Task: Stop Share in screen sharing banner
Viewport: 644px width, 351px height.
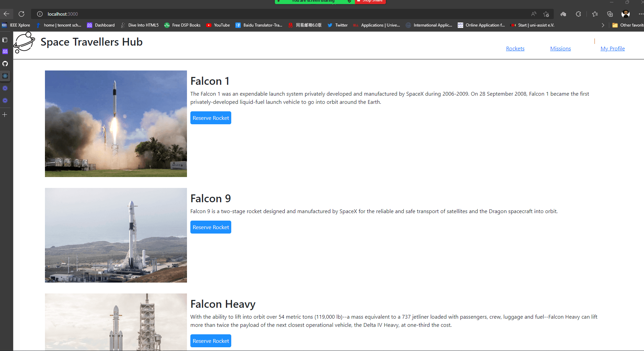Action: pos(370,1)
